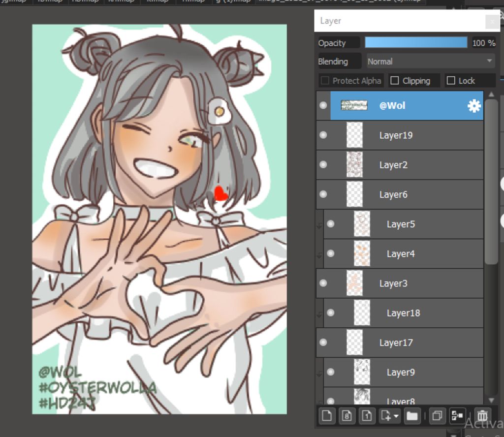Viewport: 504px width, 437px height.
Task: Click the Layer5 thumbnail
Action: point(362,224)
